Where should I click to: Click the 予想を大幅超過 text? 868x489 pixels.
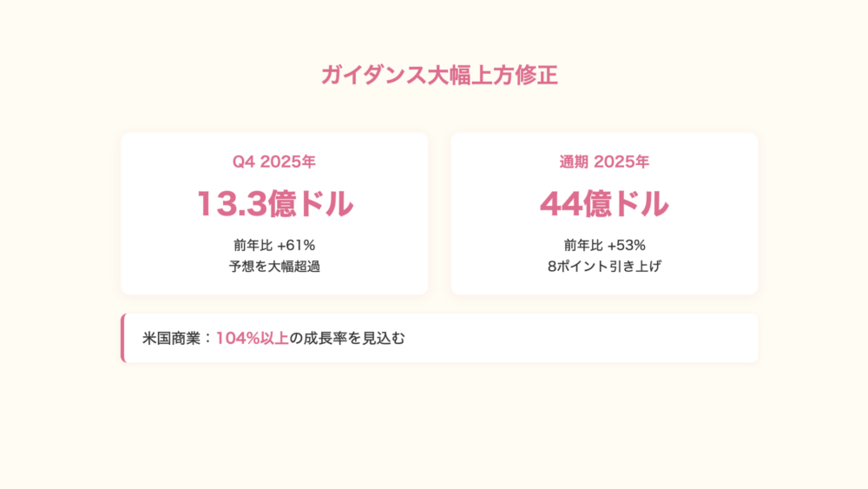click(274, 267)
